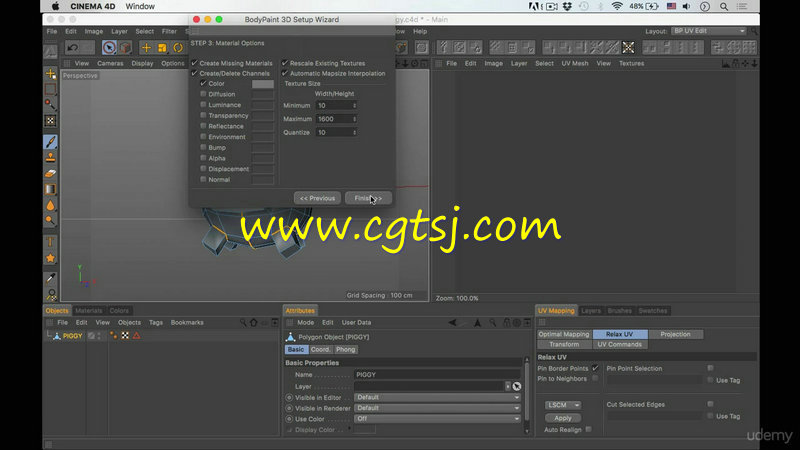Activate the Move tool in top toolbar

[x=146, y=47]
